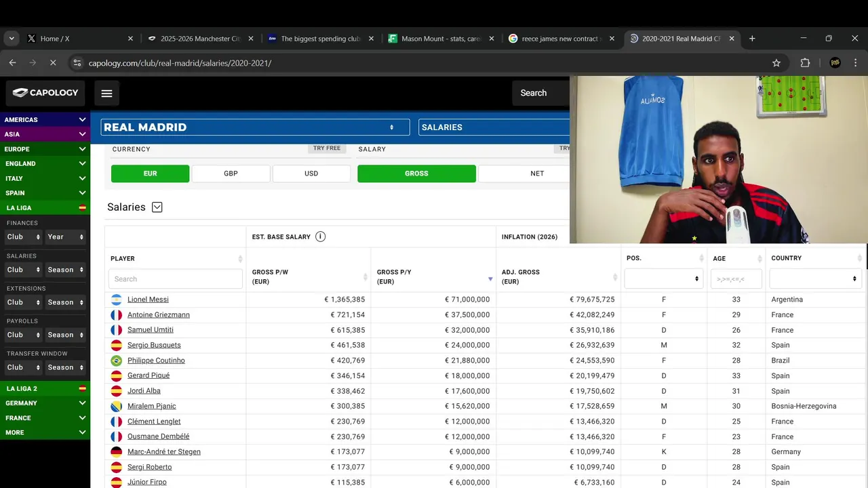
Task: Switch salary to Gross
Action: click(416, 174)
